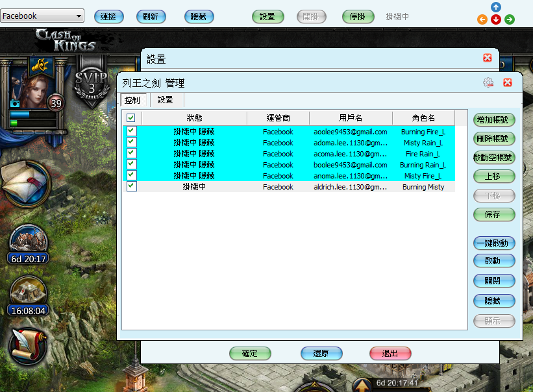The width and height of the screenshot is (533, 392).
Task: Open the SVIP 3 badge
Action: (x=92, y=84)
